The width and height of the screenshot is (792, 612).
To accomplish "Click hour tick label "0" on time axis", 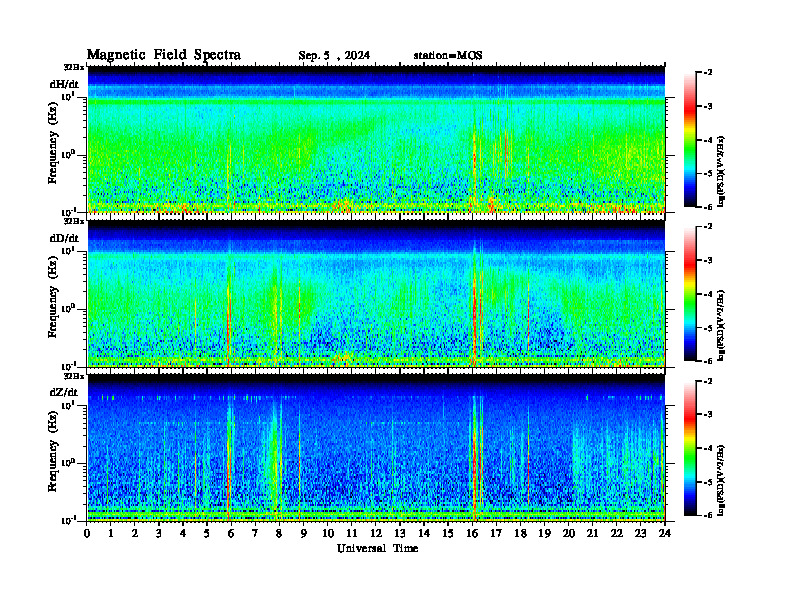I will [87, 533].
